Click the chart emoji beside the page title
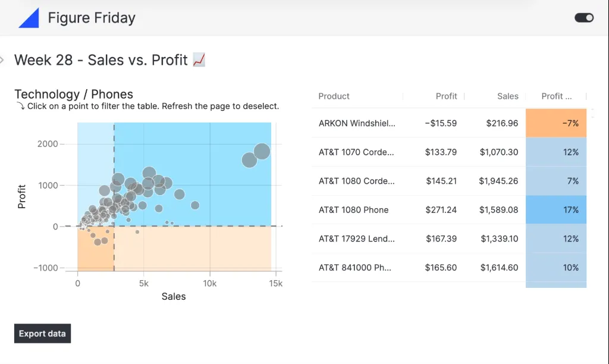Viewport: 609px width, 364px height. click(199, 59)
